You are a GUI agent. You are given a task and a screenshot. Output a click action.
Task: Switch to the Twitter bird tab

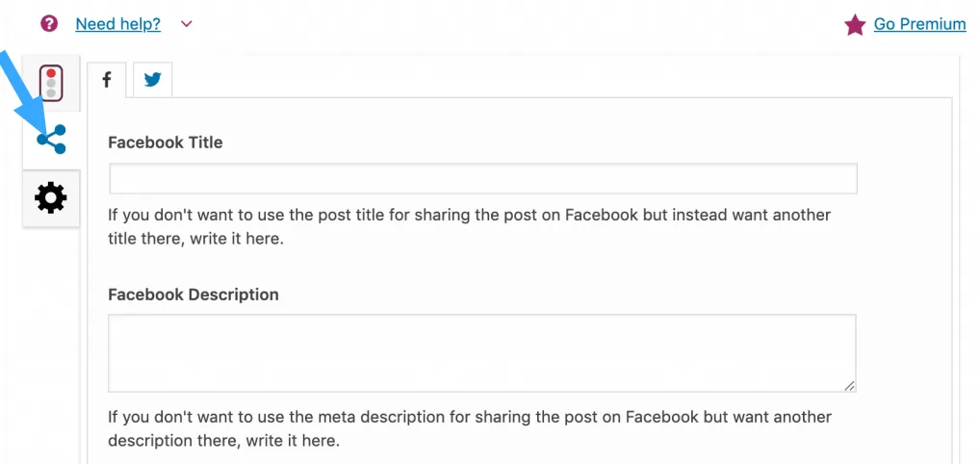tap(152, 80)
